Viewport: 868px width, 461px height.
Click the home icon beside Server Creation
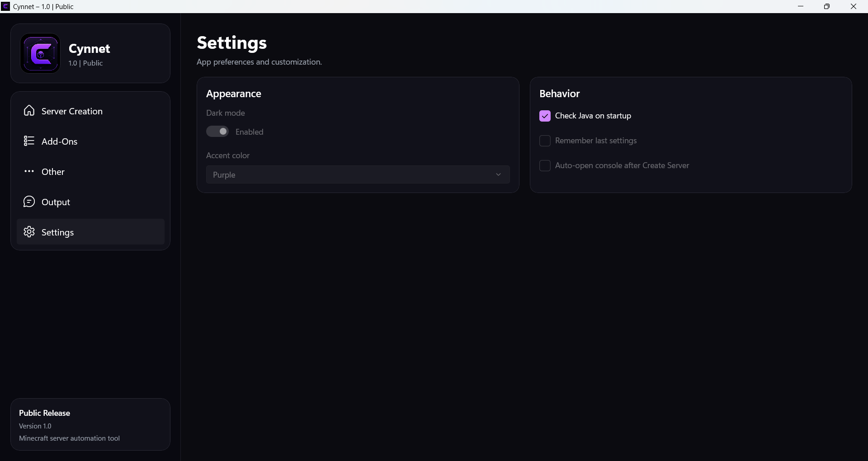[29, 111]
